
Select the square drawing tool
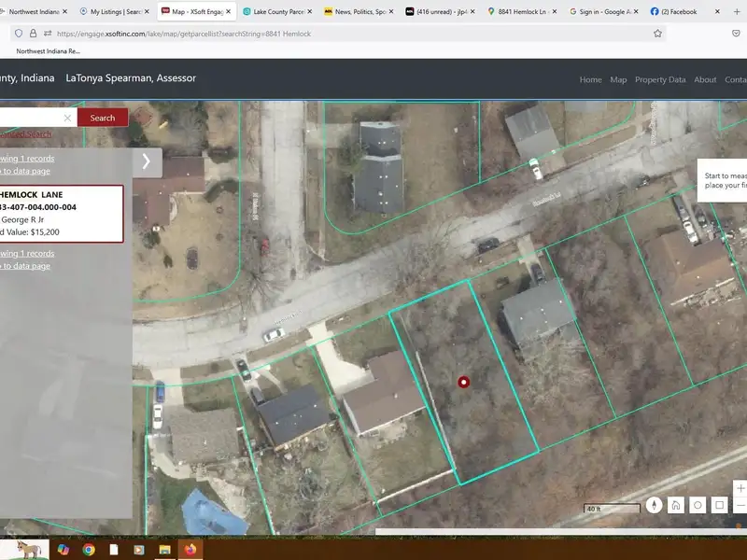(719, 505)
